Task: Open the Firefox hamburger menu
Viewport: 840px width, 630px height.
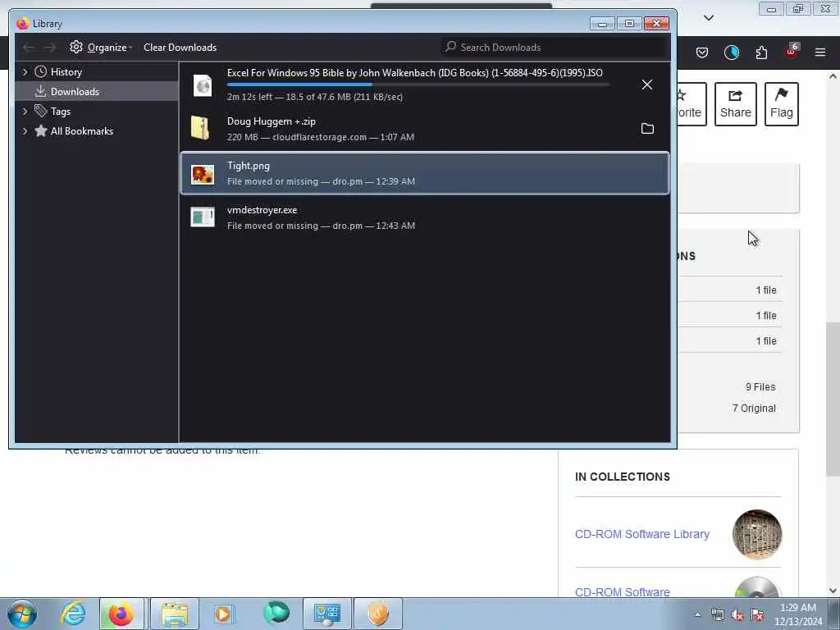Action: tap(820, 52)
